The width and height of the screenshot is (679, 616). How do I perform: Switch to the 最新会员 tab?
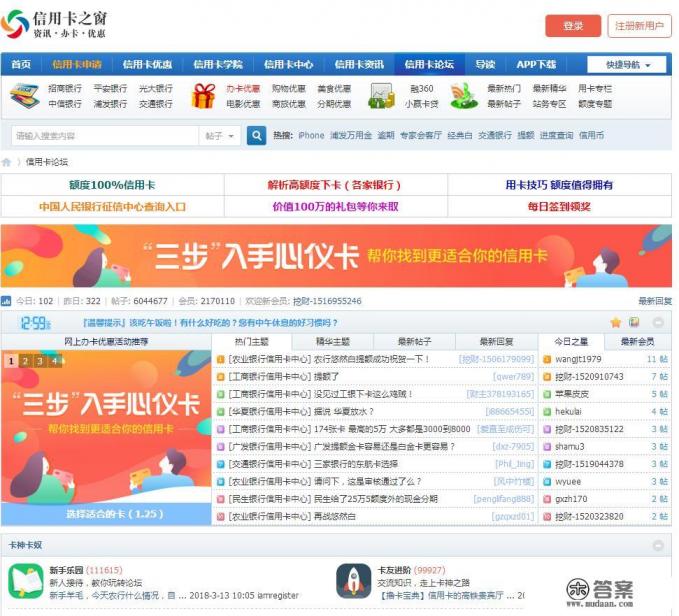coord(637,342)
